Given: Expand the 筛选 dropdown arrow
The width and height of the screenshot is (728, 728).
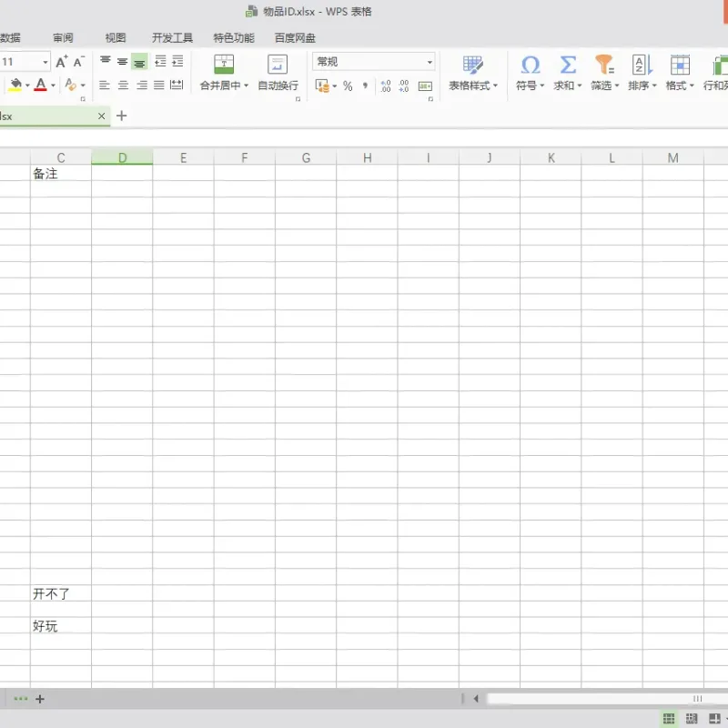Looking at the screenshot, I should [x=617, y=86].
